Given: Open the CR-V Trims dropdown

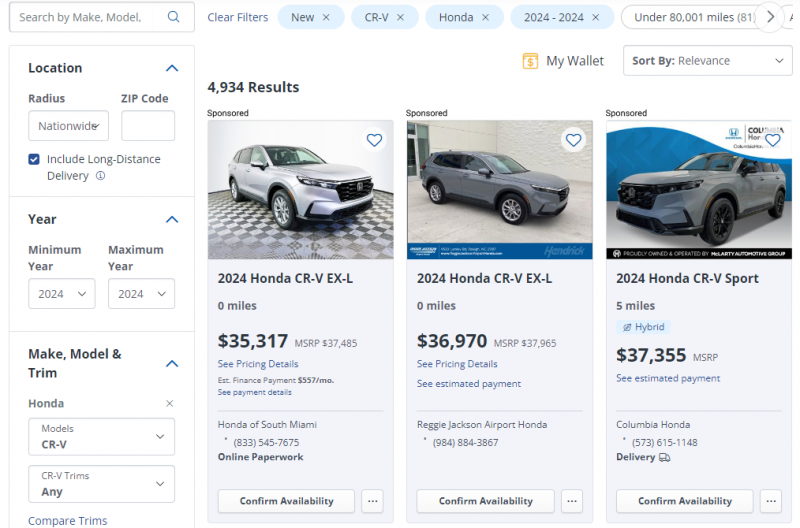Looking at the screenshot, I should click(x=102, y=484).
